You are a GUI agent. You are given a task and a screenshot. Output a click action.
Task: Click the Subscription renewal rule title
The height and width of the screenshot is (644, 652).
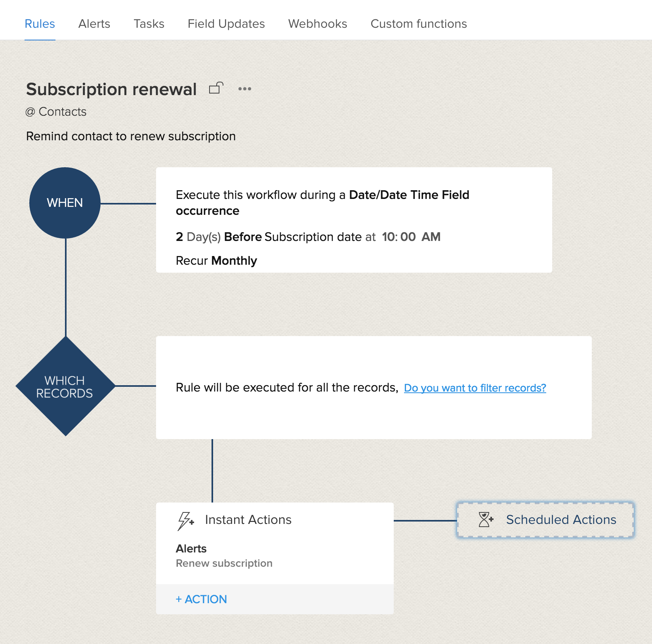pyautogui.click(x=111, y=90)
